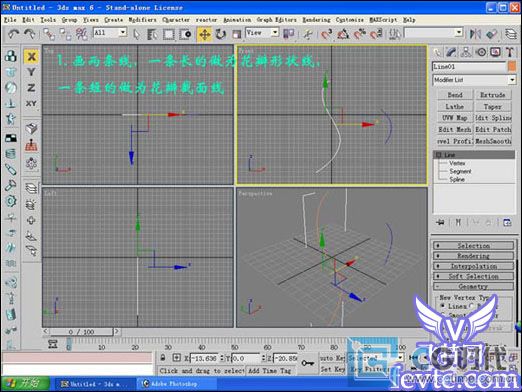Activate the Select and Scale tool

coord(237,34)
